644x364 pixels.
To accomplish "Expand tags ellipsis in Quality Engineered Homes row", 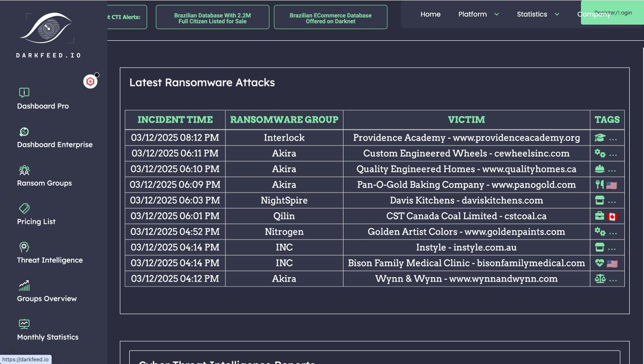I will click(613, 170).
